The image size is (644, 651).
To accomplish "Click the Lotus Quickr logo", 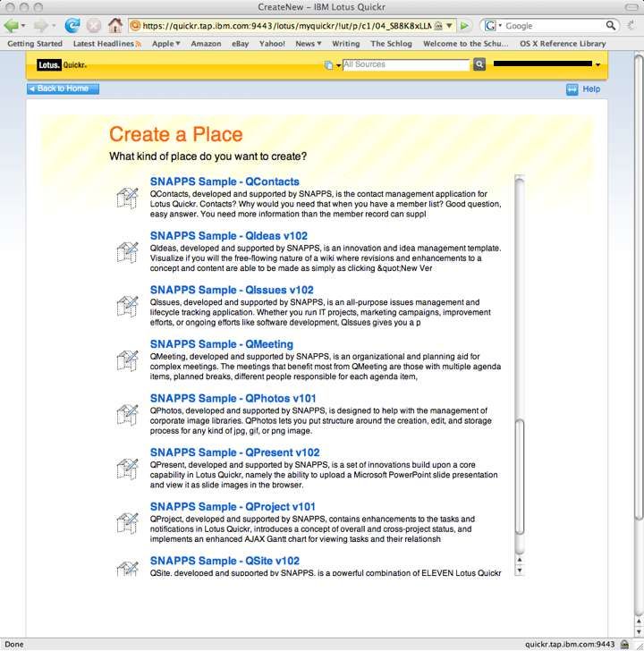I will (x=62, y=64).
